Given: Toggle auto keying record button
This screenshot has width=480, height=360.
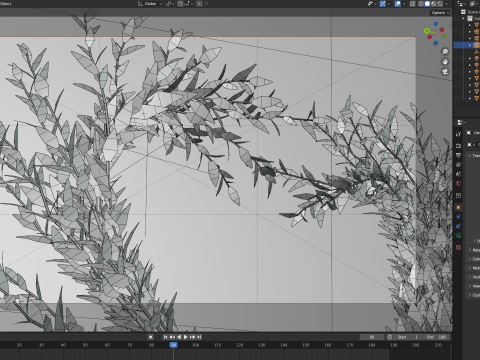Looking at the screenshot, I should [x=151, y=337].
